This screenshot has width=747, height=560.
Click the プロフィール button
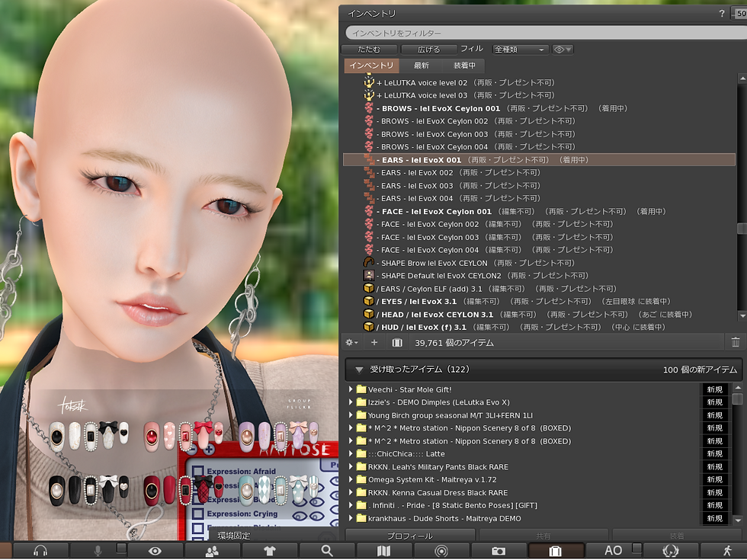410,536
